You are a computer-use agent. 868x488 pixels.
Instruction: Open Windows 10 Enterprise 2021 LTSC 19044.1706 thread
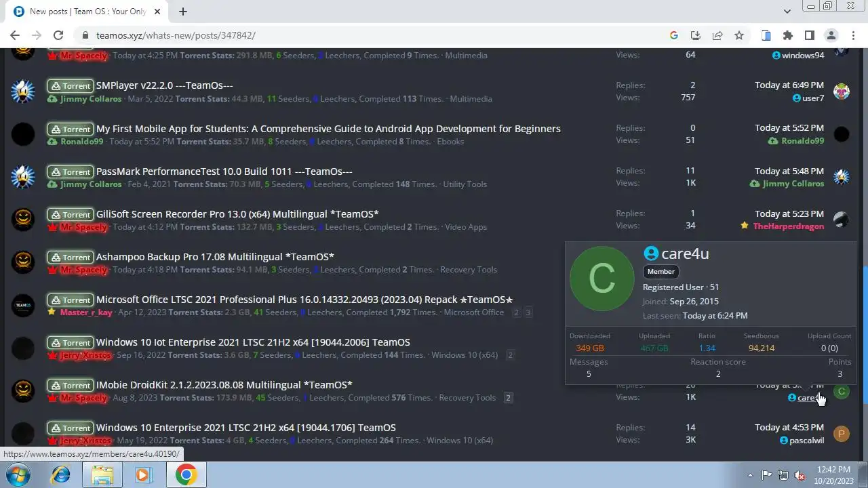click(246, 427)
